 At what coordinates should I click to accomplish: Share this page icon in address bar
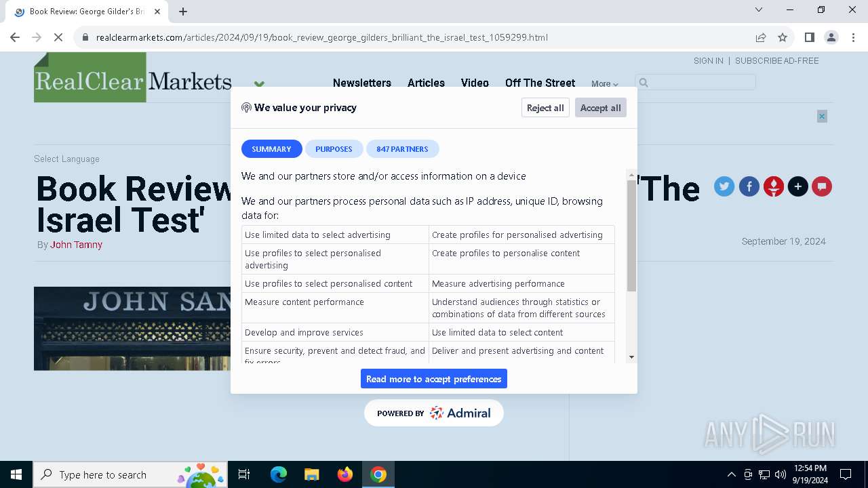761,37
